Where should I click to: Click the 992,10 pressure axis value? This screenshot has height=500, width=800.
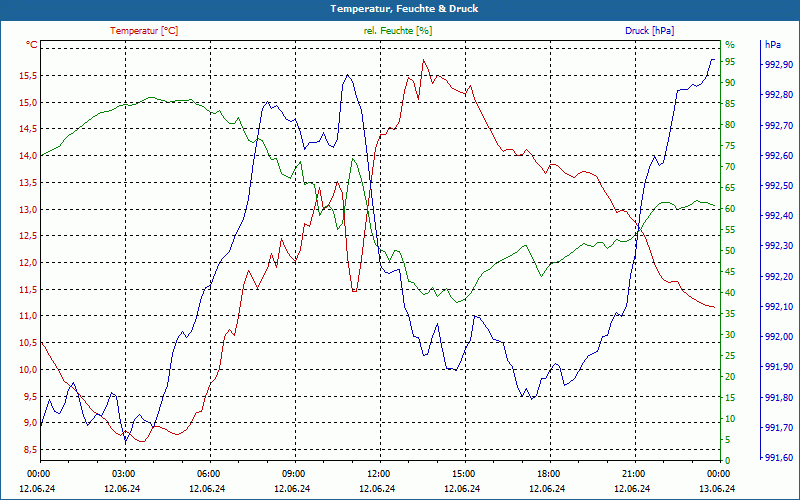pyautogui.click(x=779, y=307)
